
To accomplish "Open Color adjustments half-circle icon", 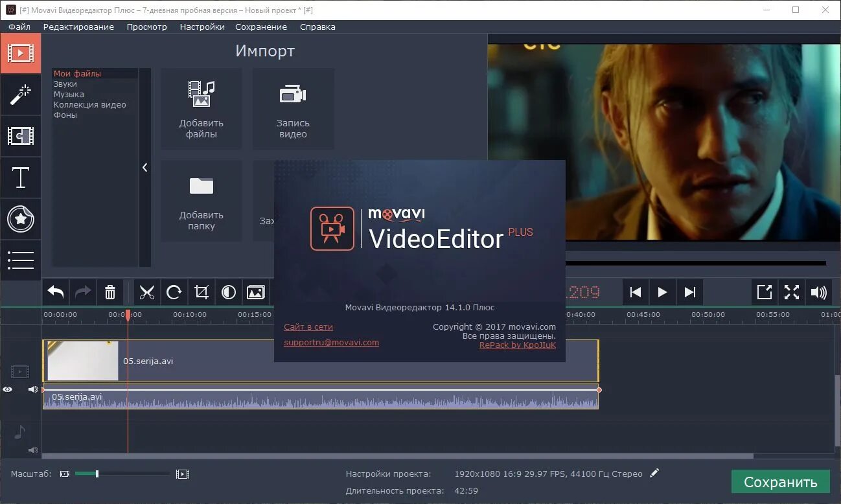I will point(229,293).
